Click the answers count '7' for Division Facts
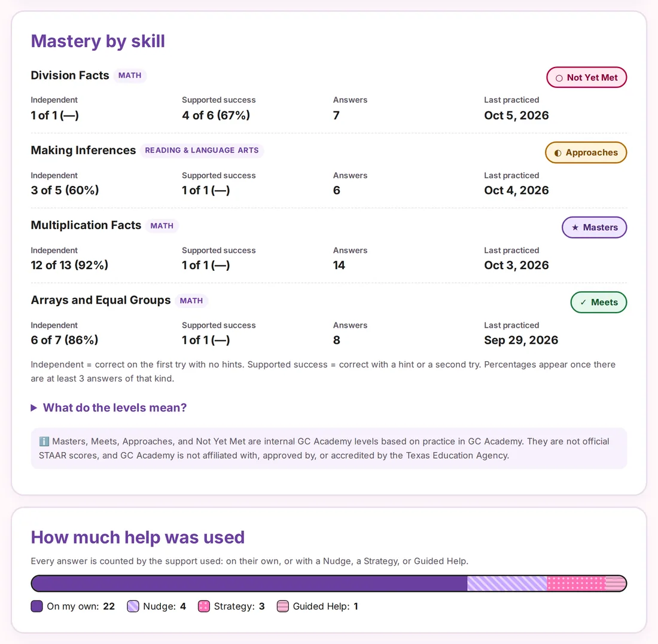 coord(336,115)
